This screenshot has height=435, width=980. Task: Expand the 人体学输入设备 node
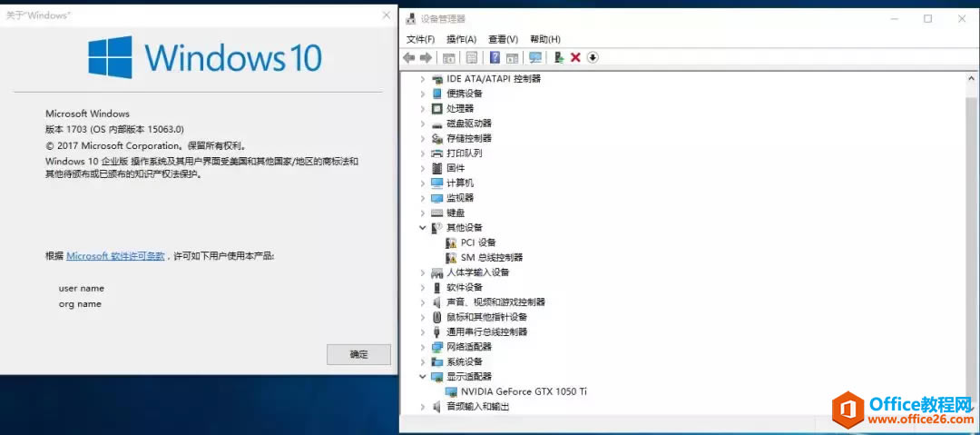tap(423, 272)
